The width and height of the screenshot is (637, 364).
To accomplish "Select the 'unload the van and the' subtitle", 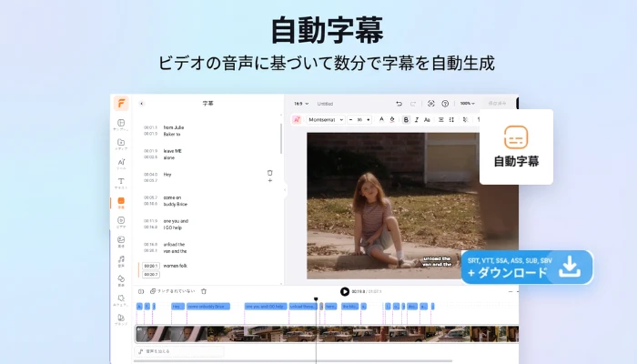I will click(x=175, y=248).
